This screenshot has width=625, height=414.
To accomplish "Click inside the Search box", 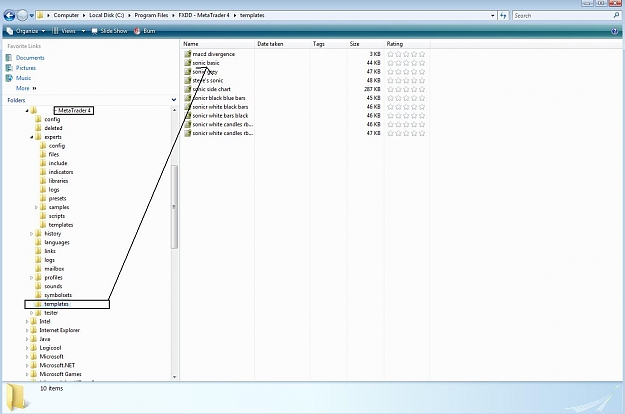I will tap(562, 16).
